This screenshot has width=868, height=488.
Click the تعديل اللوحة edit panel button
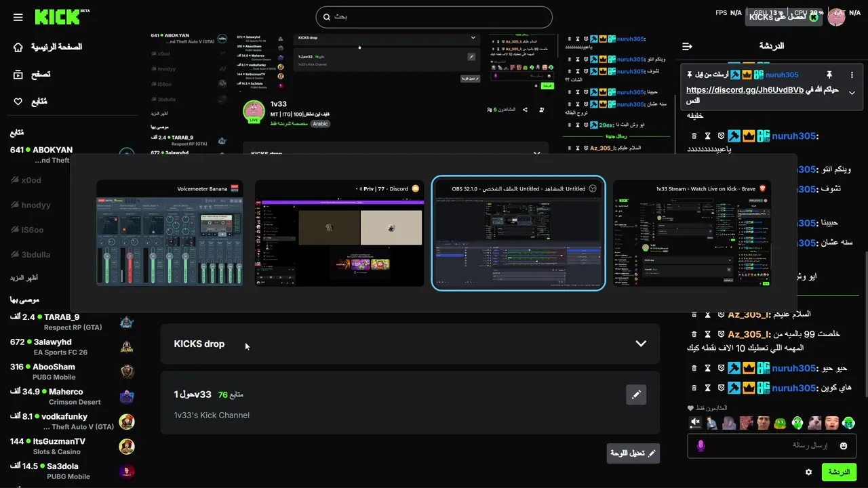633,453
